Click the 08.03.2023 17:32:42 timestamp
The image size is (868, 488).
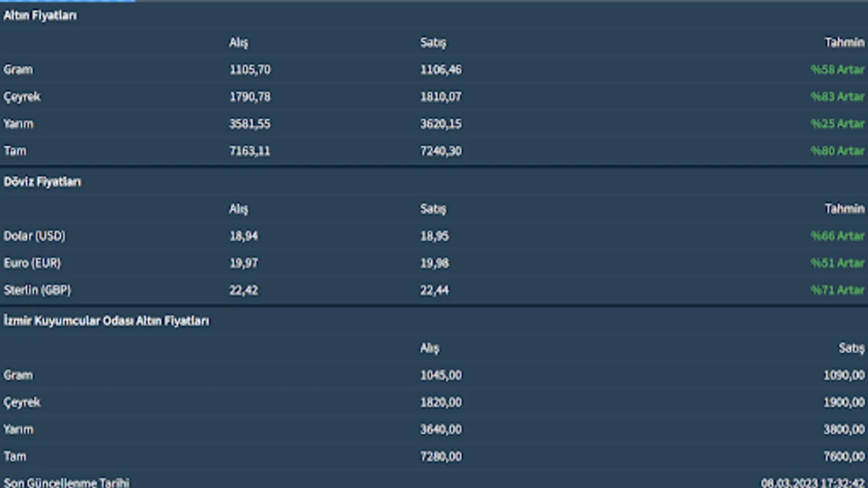coord(813,483)
